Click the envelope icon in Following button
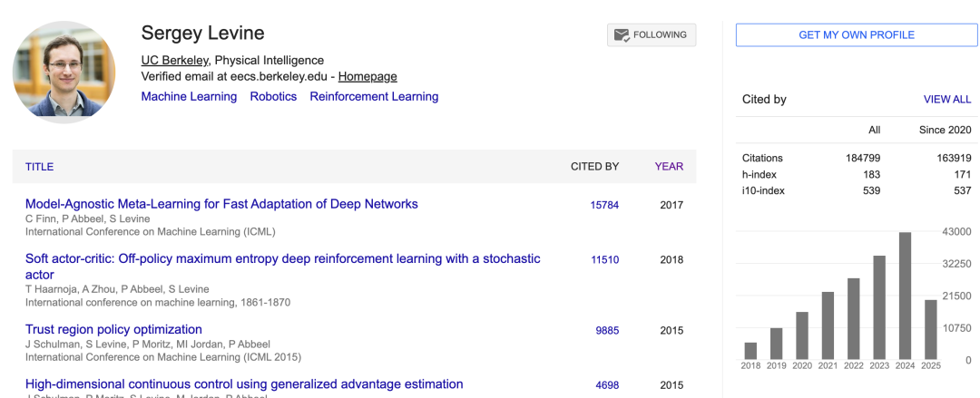Viewport: 980px width, 398px height. pos(622,35)
